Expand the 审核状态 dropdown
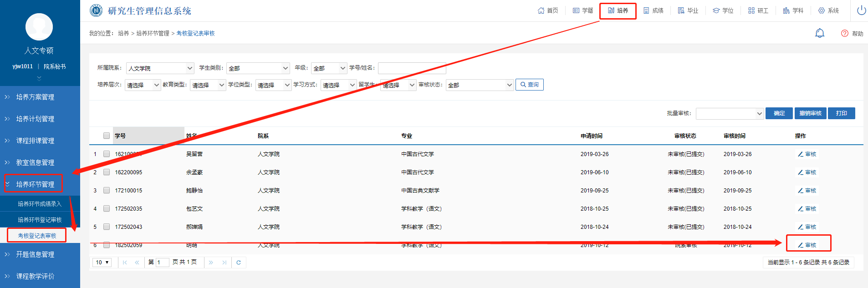The height and width of the screenshot is (288, 868). 480,85
